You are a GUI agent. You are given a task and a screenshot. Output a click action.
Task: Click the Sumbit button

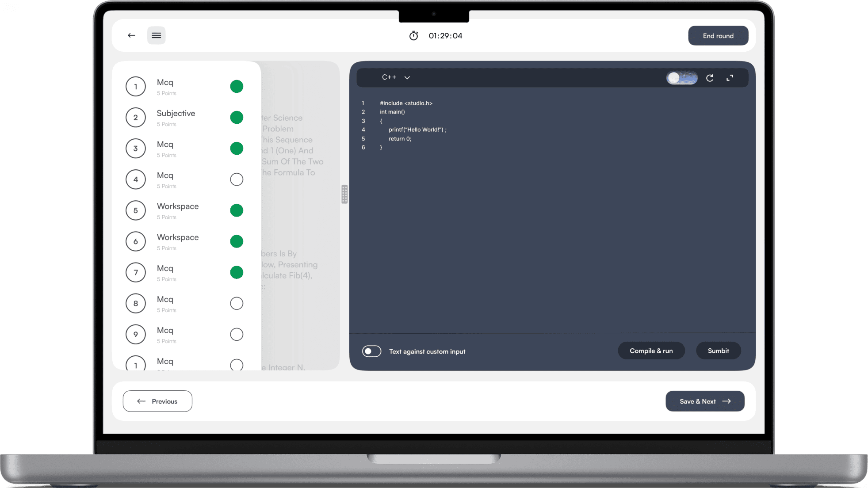click(719, 351)
